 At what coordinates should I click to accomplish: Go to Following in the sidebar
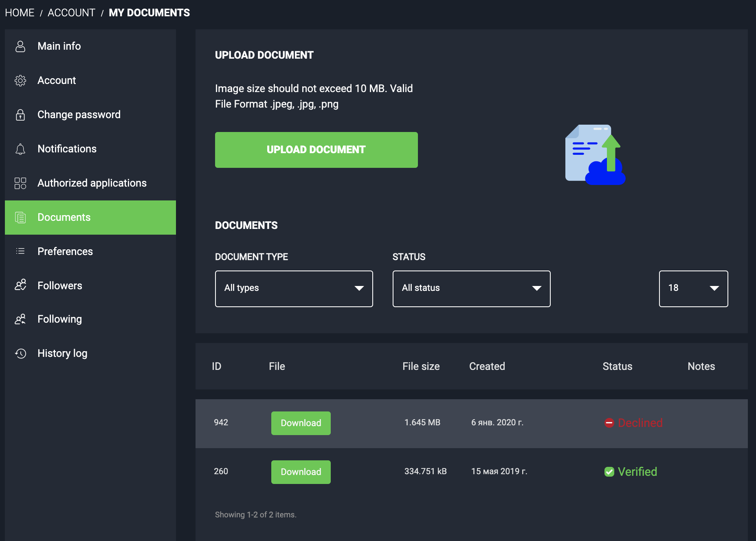click(x=59, y=319)
